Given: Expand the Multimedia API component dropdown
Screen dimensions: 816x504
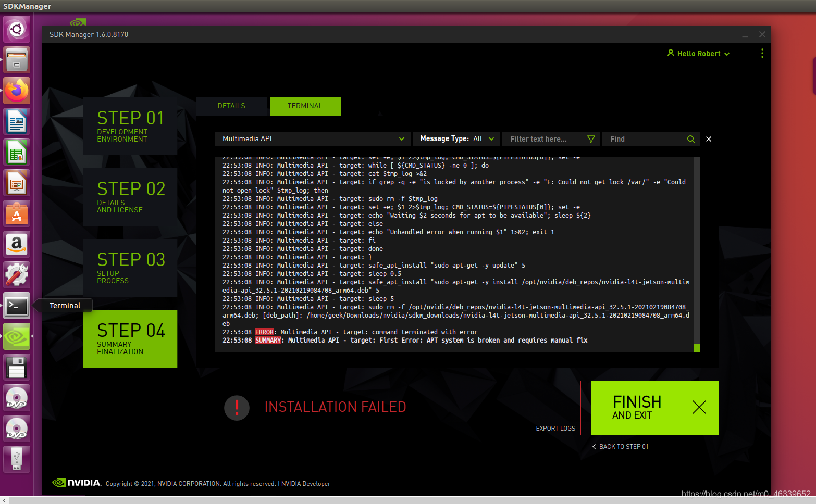Looking at the screenshot, I should (x=313, y=139).
